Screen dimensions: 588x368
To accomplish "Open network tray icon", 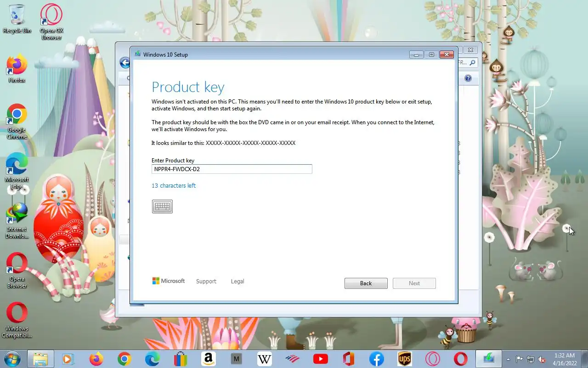I will click(x=531, y=359).
